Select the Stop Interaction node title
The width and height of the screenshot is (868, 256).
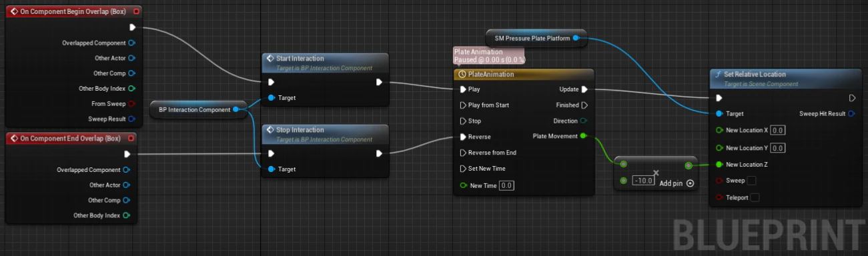(x=300, y=129)
